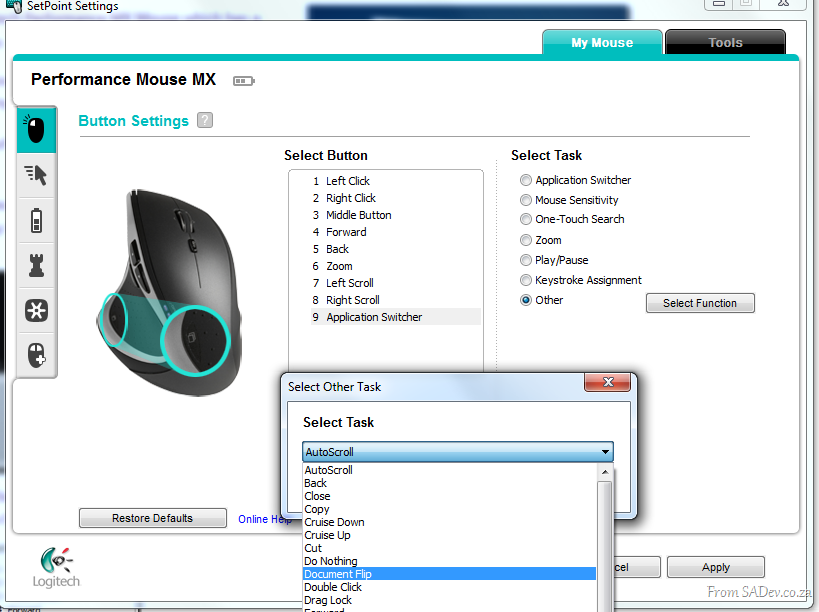Select button 6 Zoom in the button list

click(x=395, y=266)
